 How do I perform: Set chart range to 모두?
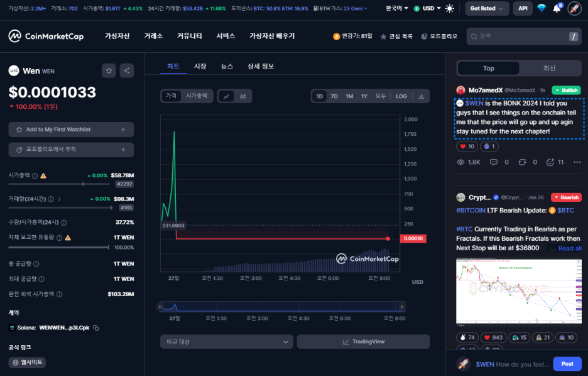[381, 96]
